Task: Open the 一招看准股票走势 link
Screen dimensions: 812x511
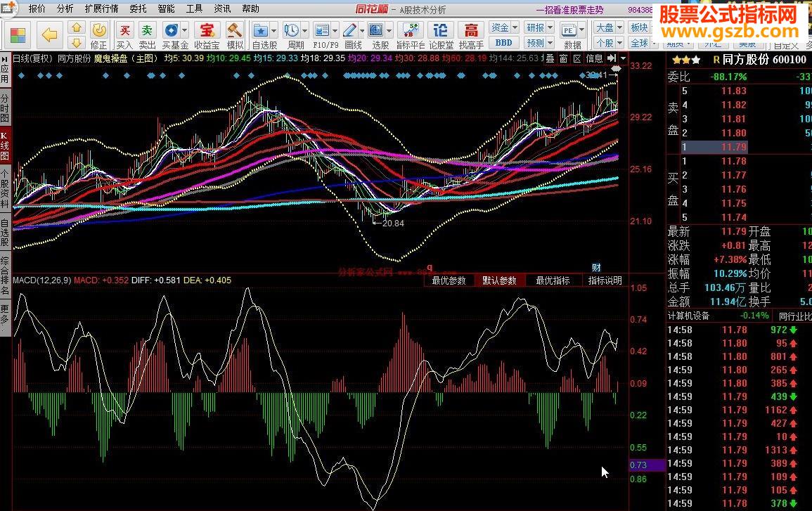Action: pos(569,10)
